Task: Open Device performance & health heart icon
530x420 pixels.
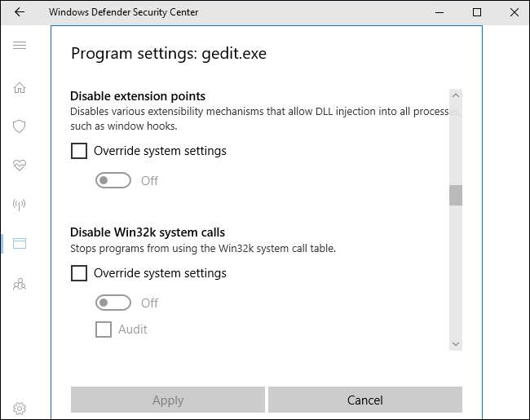Action: coord(20,166)
